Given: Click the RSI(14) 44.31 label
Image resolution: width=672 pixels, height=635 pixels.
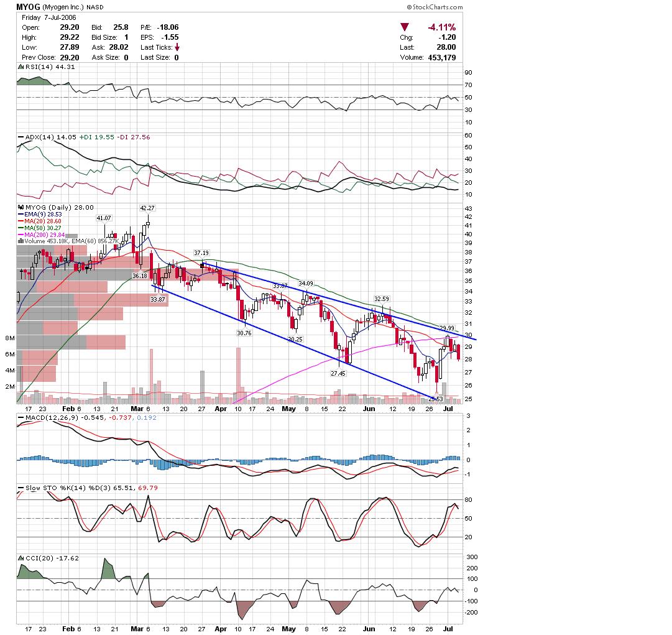Looking at the screenshot, I should tap(50, 67).
